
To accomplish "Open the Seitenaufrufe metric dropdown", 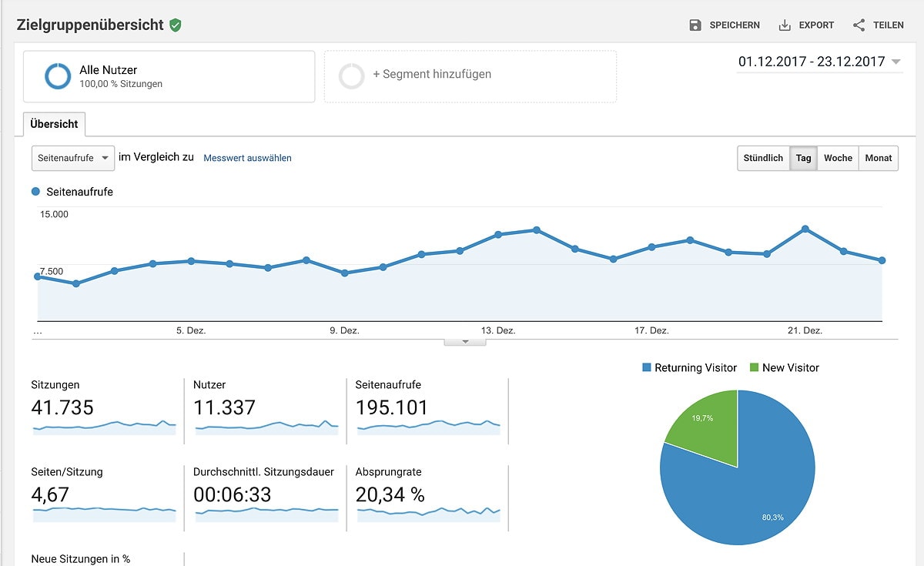I will pyautogui.click(x=73, y=158).
